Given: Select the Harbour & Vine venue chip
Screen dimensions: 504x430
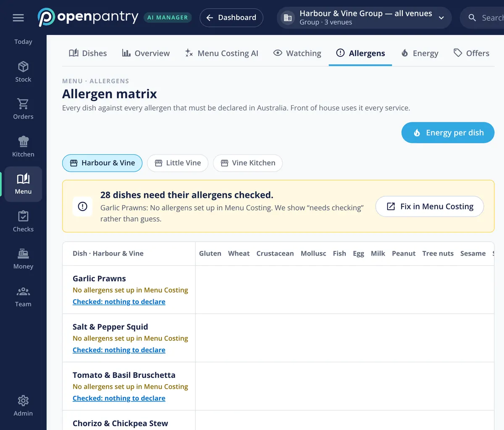Looking at the screenshot, I should click(x=102, y=163).
